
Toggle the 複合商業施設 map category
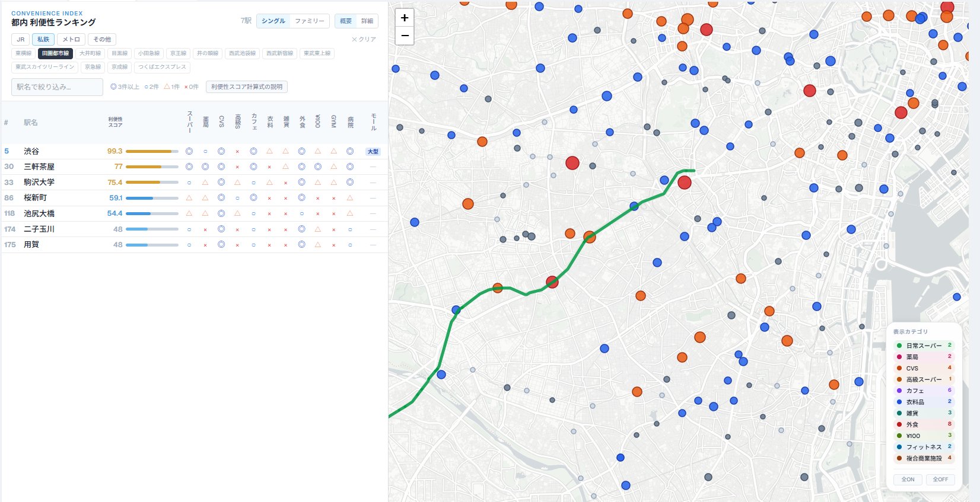(924, 458)
